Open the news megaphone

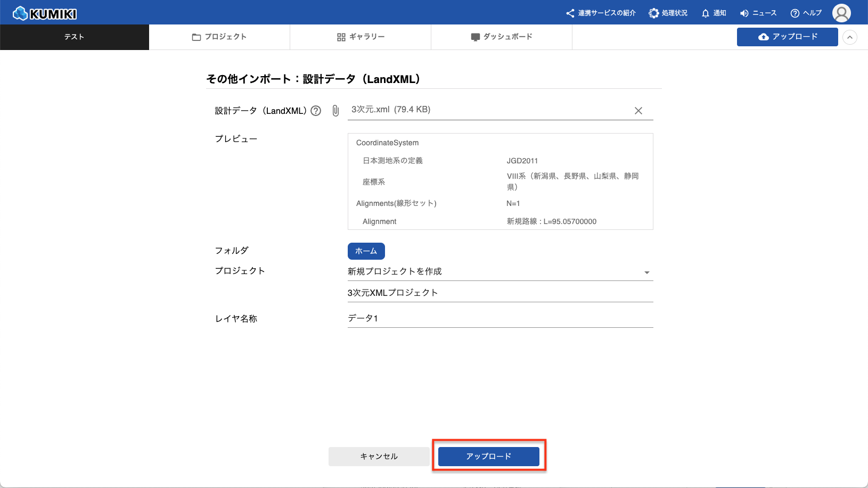point(758,13)
